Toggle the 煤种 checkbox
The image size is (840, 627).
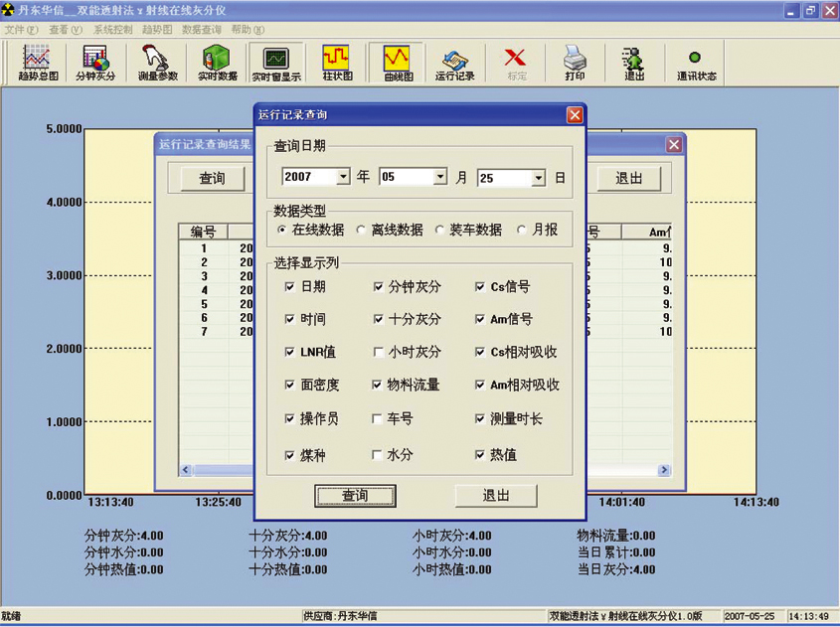[x=290, y=456]
